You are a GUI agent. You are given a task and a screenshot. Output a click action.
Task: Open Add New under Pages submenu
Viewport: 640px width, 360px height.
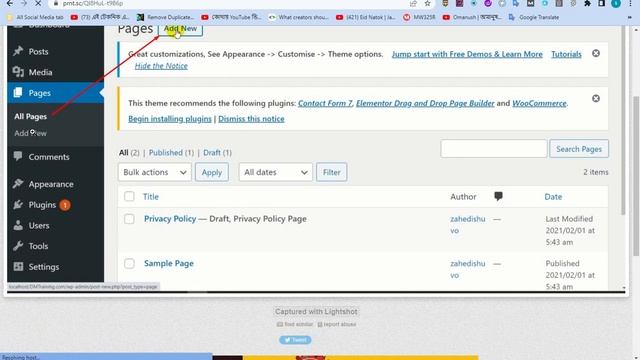click(31, 133)
